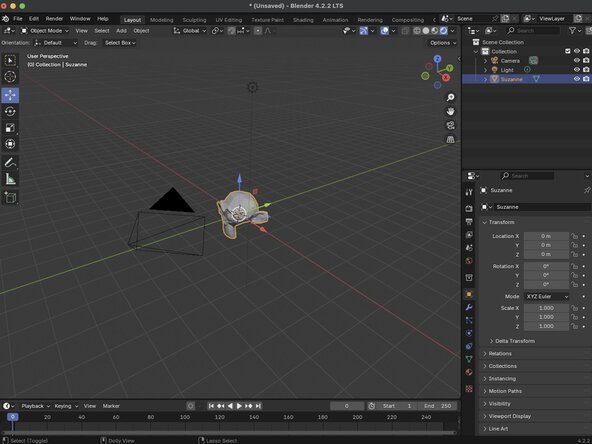Open the Physics properties tab
This screenshot has height=444, width=592.
pyautogui.click(x=469, y=333)
